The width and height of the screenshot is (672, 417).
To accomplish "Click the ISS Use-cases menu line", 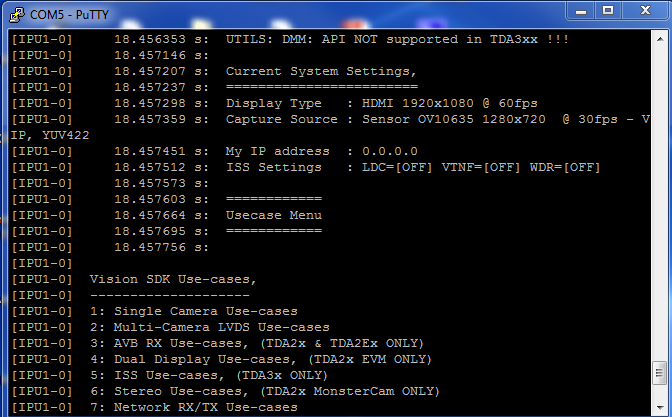I will click(209, 375).
